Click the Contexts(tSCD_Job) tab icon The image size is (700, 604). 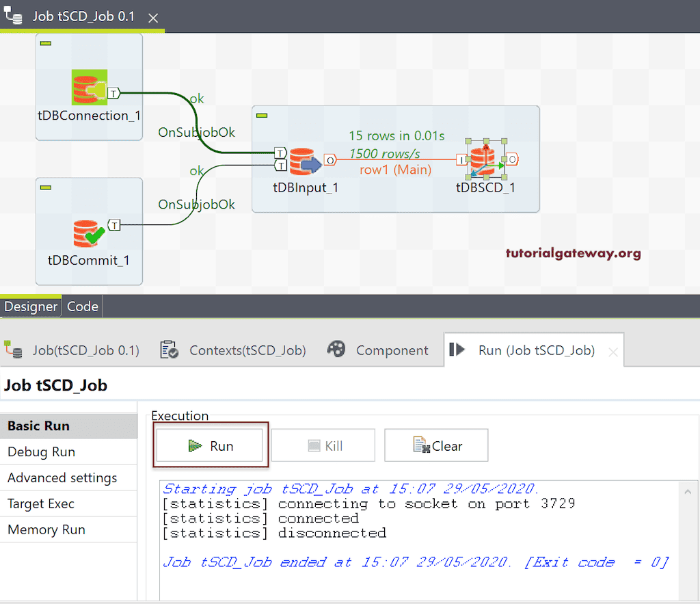click(x=167, y=350)
